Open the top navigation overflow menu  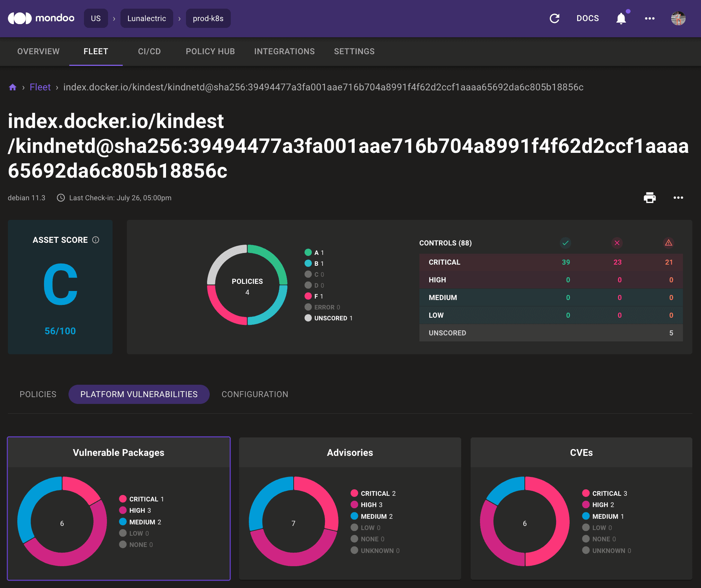(650, 18)
